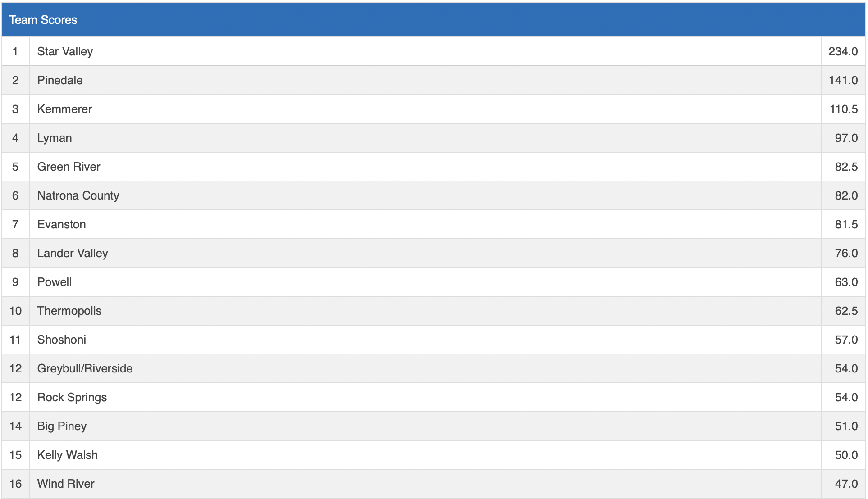
Task: Open Natrona County team entry
Action: 78,195
